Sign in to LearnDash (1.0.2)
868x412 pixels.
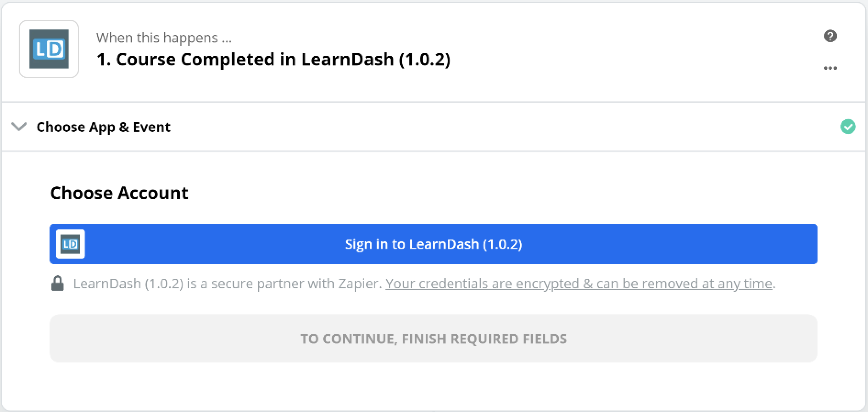(433, 244)
